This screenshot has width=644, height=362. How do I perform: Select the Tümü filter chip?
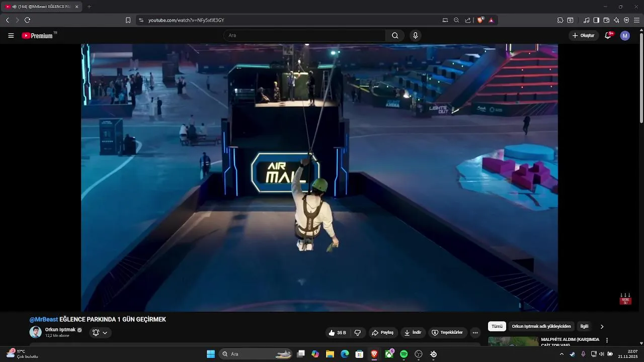click(x=497, y=326)
